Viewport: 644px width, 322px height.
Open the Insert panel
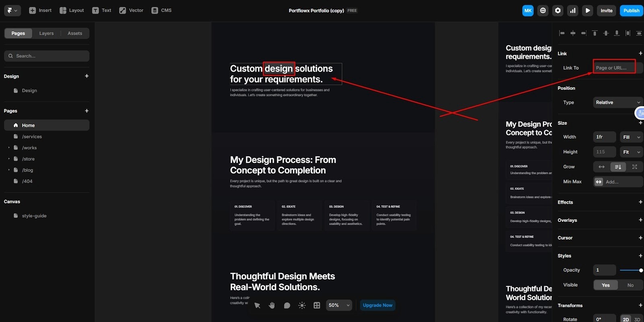[x=40, y=10]
